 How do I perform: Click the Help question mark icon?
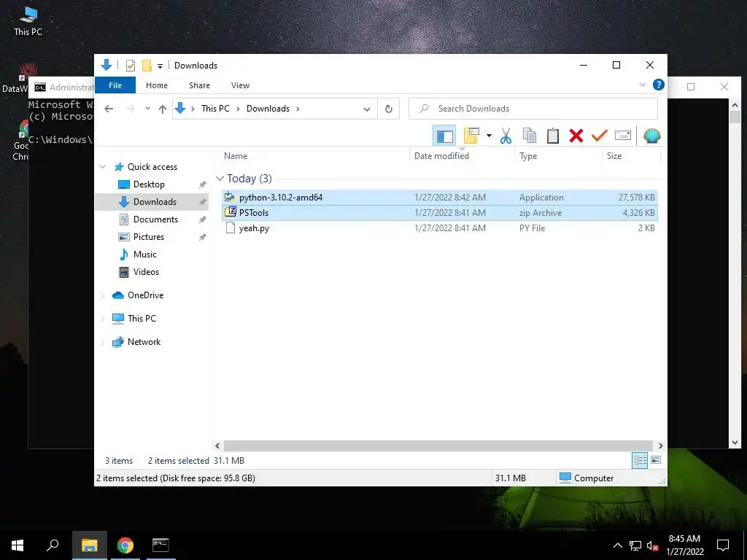659,85
